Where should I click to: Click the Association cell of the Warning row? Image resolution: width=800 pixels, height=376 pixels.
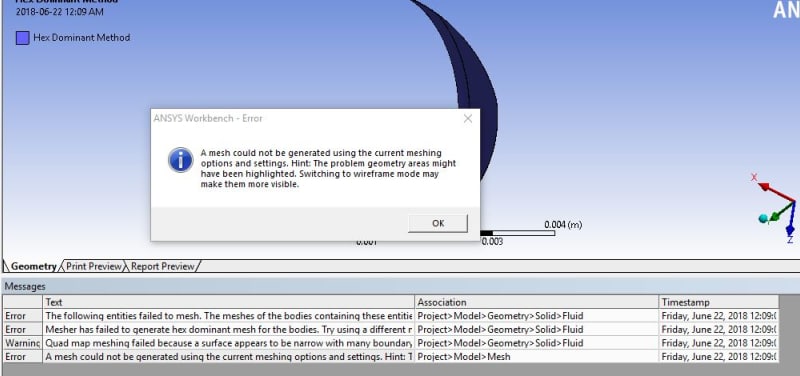[x=537, y=343]
